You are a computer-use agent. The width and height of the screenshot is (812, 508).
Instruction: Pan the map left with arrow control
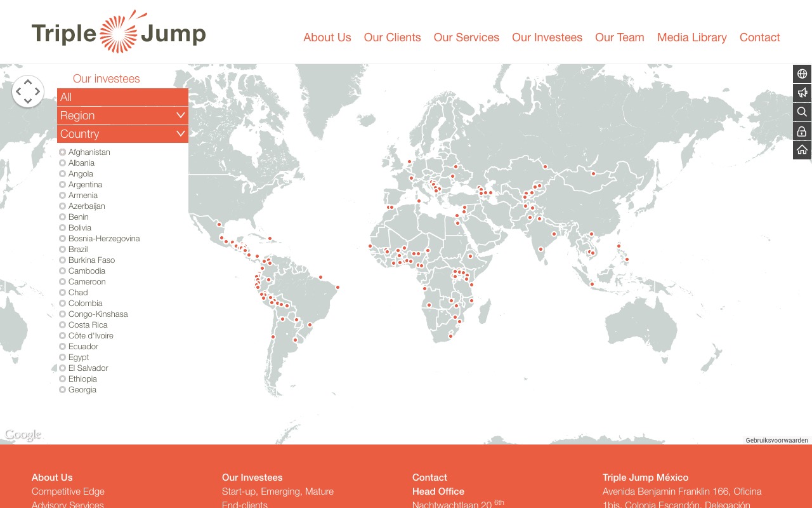point(18,91)
